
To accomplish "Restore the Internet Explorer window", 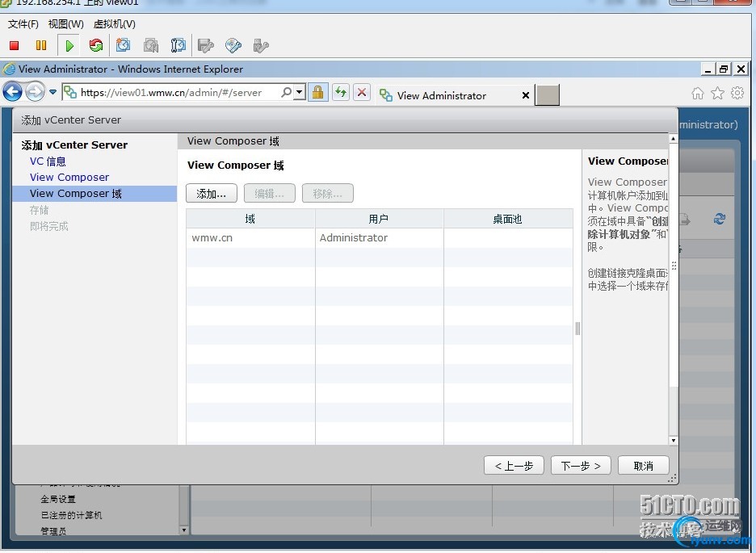I will [x=723, y=69].
